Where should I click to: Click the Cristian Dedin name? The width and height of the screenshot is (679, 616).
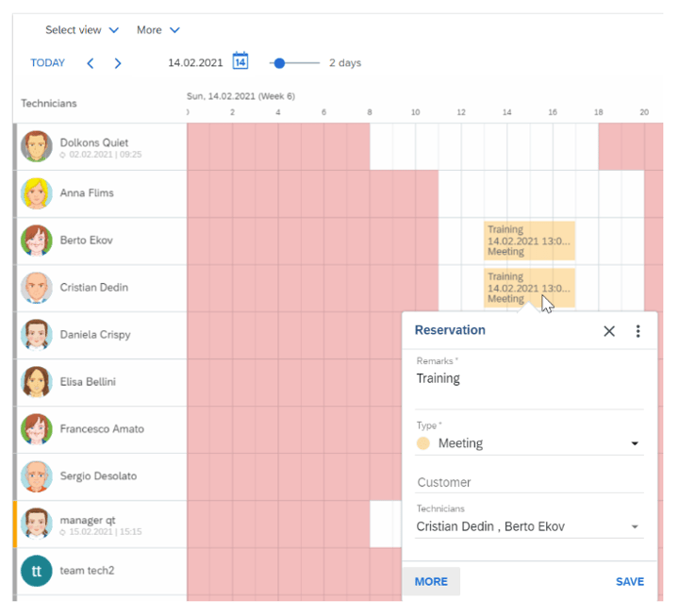[x=94, y=287]
